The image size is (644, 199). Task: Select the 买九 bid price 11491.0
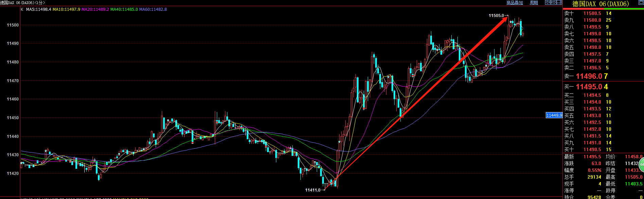pyautogui.click(x=592, y=143)
